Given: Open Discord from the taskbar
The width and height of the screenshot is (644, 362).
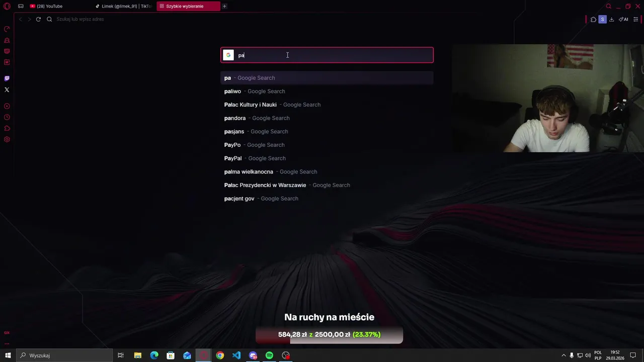Looking at the screenshot, I should 253,355.
